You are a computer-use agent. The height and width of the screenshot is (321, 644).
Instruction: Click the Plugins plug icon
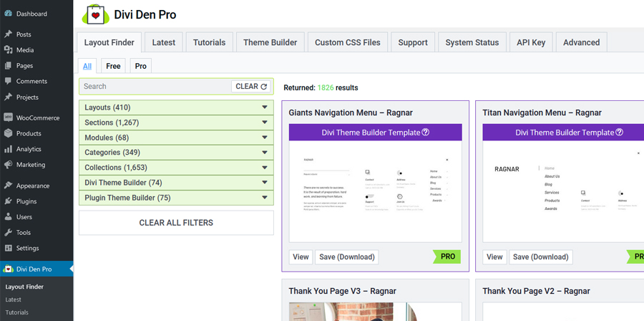coord(8,201)
